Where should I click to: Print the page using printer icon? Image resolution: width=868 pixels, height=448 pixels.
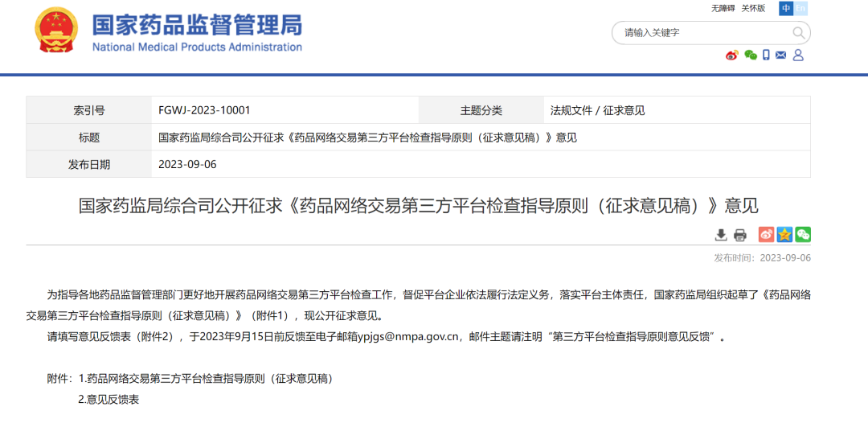[740, 235]
